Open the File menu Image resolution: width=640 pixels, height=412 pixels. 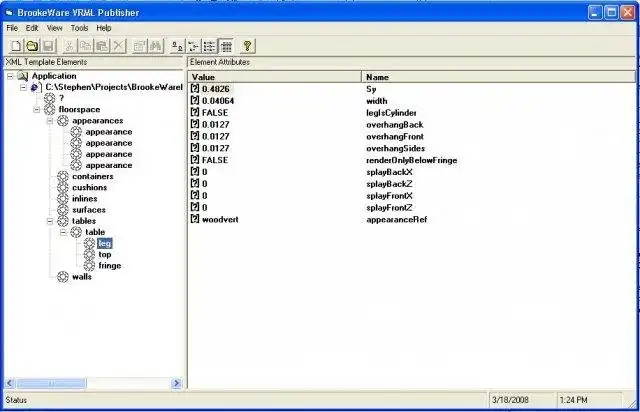(12, 28)
